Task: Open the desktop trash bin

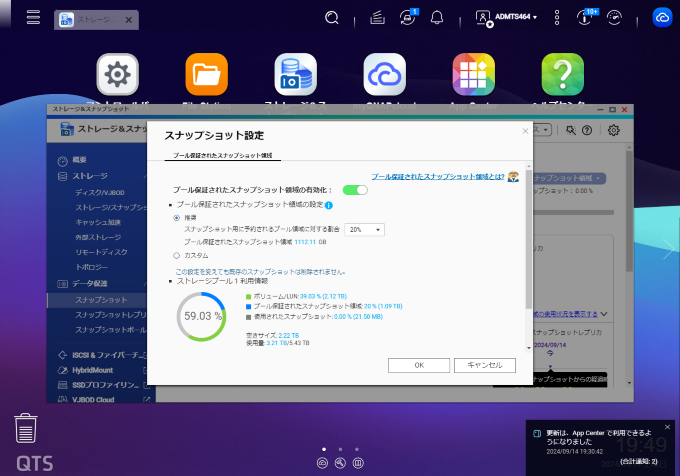Action: [26, 428]
